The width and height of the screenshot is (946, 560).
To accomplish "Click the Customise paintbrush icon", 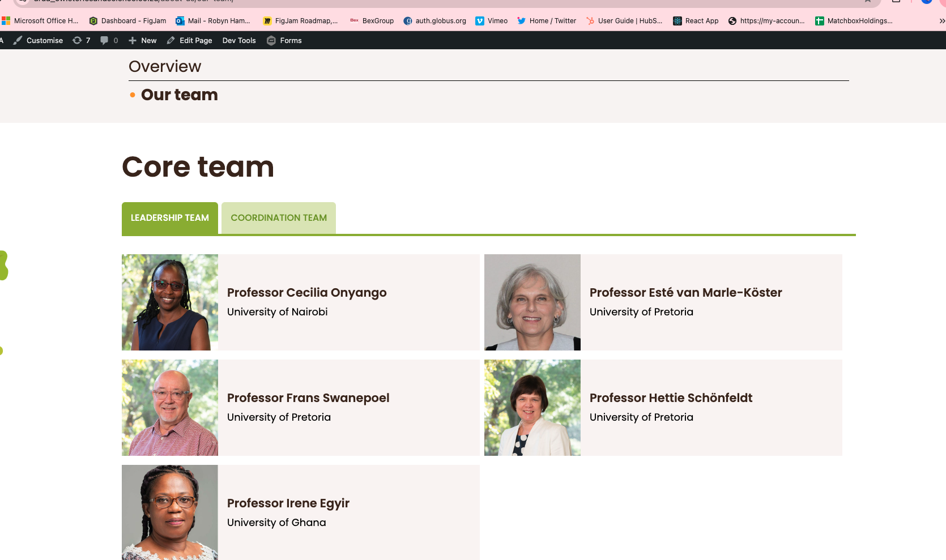I will click(18, 40).
